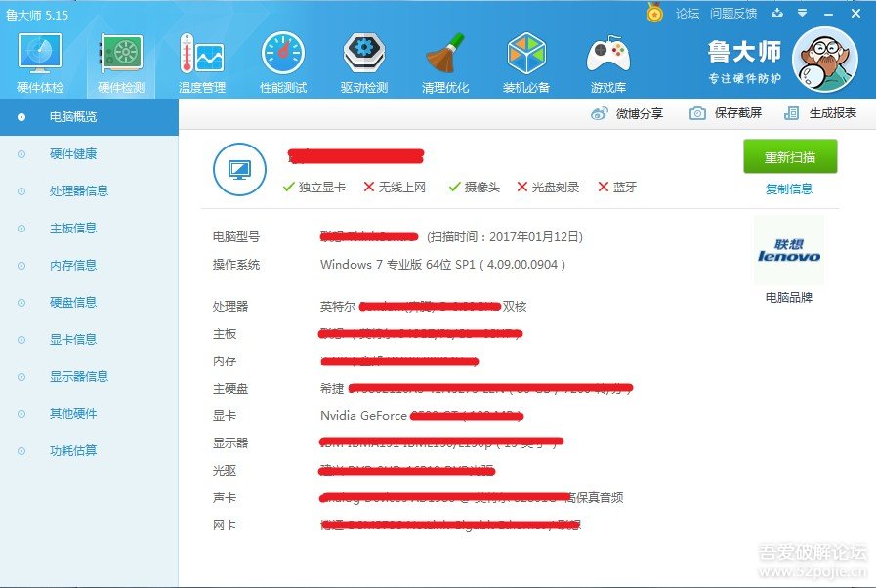The height and width of the screenshot is (588, 876).
Task: Click the 鲁大师 mascot avatar
Action: pos(825,60)
